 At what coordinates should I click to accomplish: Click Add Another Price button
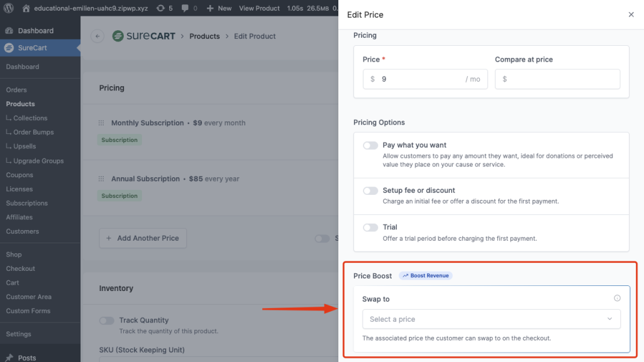(x=143, y=238)
